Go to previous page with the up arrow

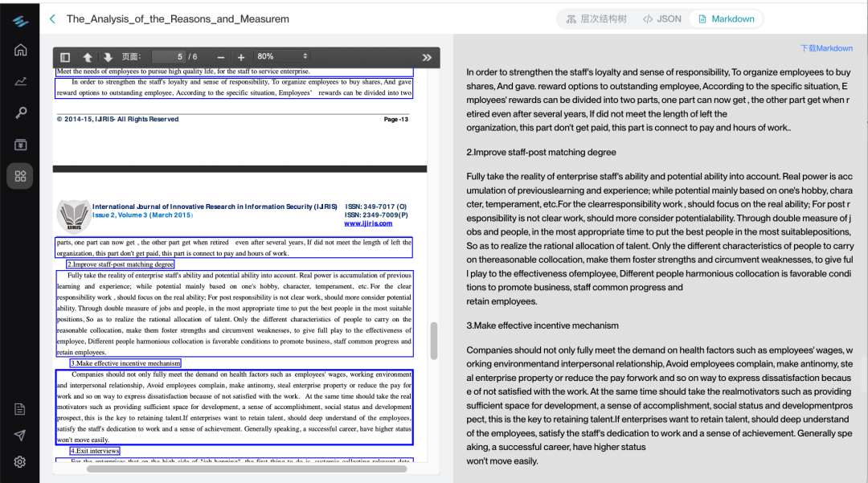click(x=88, y=57)
